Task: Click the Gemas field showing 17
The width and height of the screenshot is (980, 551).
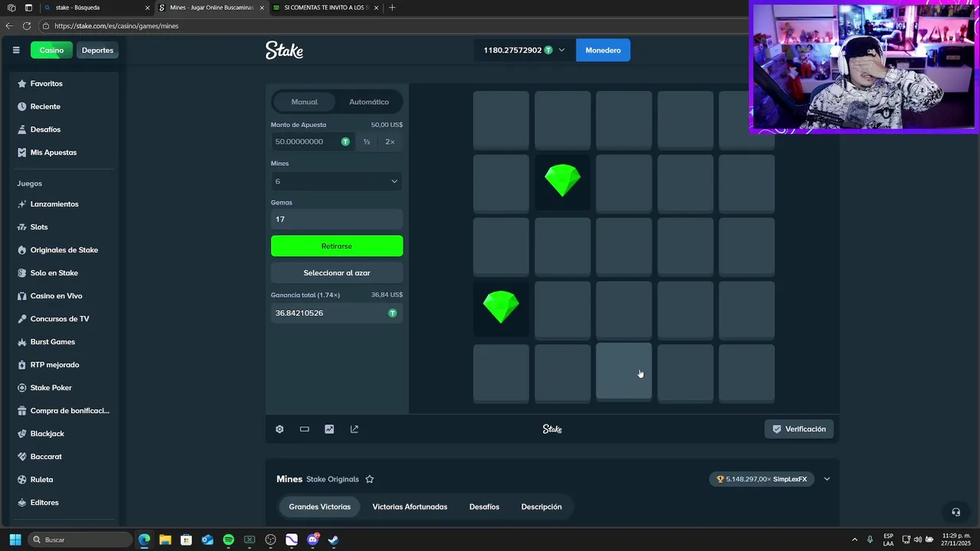Action: [337, 219]
